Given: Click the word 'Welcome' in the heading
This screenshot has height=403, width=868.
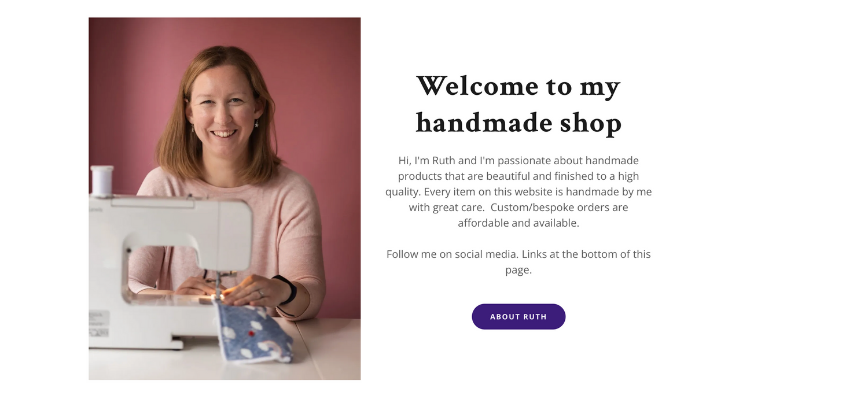Looking at the screenshot, I should (x=477, y=86).
